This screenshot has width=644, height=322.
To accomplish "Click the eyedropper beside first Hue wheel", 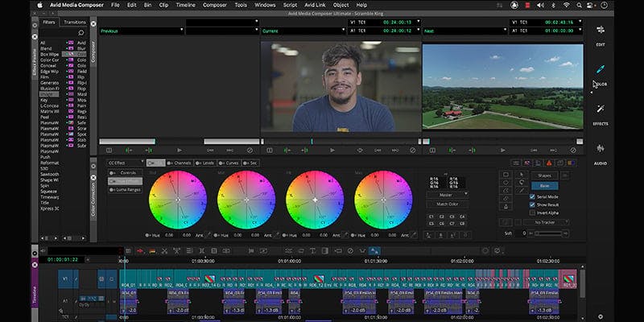I will 208,235.
